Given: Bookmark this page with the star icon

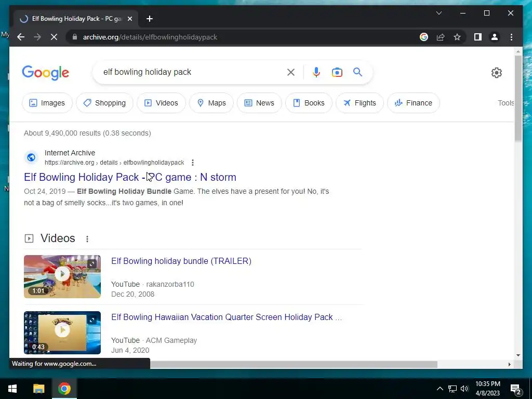Looking at the screenshot, I should pos(457,37).
